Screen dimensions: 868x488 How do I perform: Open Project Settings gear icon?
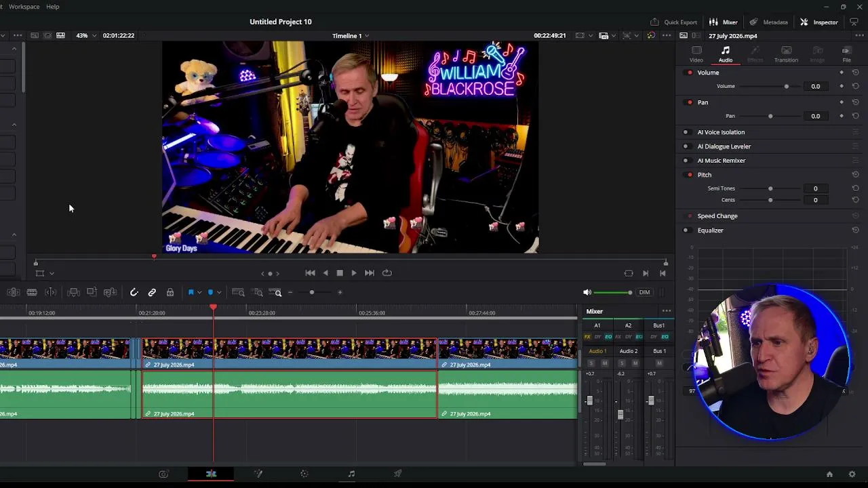[x=852, y=474]
